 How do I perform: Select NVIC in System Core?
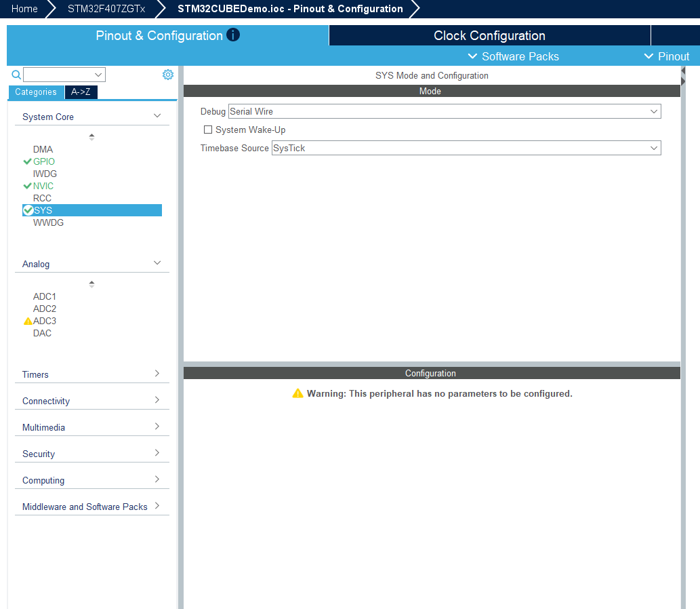point(43,186)
